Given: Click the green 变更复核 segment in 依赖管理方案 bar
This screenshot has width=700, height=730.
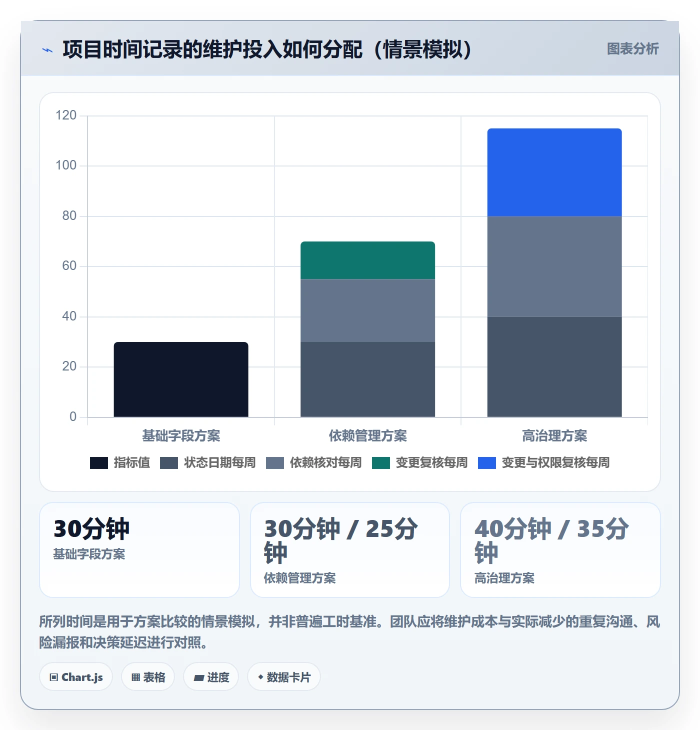Looking at the screenshot, I should [x=367, y=260].
